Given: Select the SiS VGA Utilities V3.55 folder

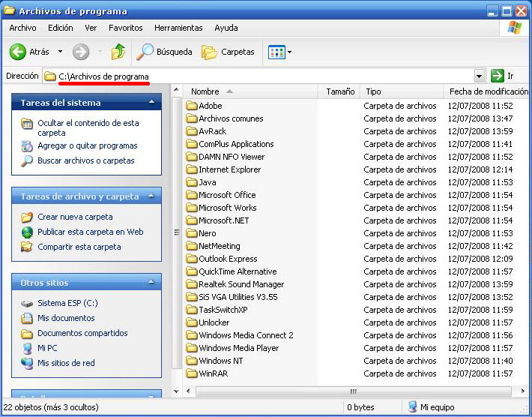Looking at the screenshot, I should tap(238, 297).
